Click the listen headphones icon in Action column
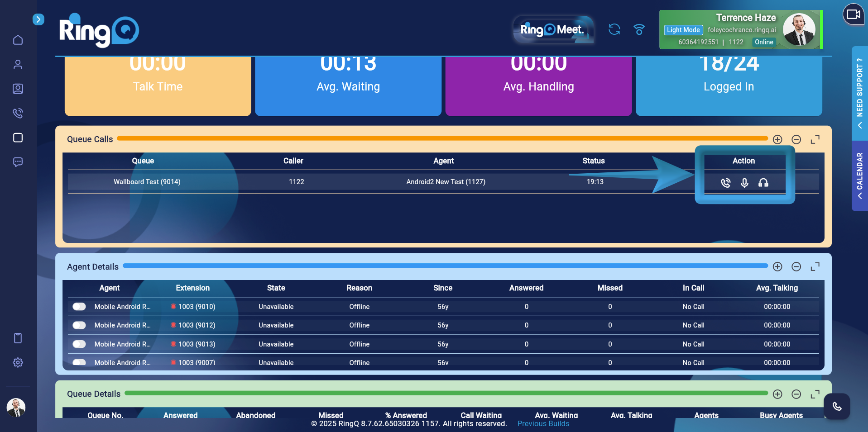 763,183
